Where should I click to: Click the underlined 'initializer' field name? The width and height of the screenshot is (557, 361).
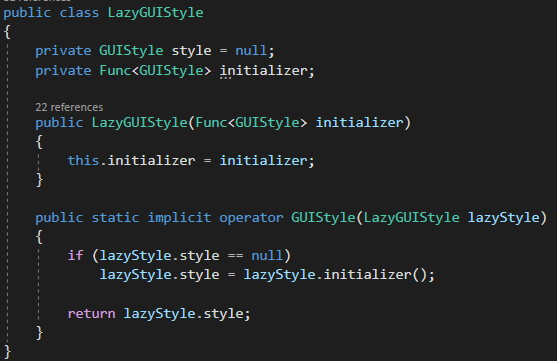click(x=264, y=70)
